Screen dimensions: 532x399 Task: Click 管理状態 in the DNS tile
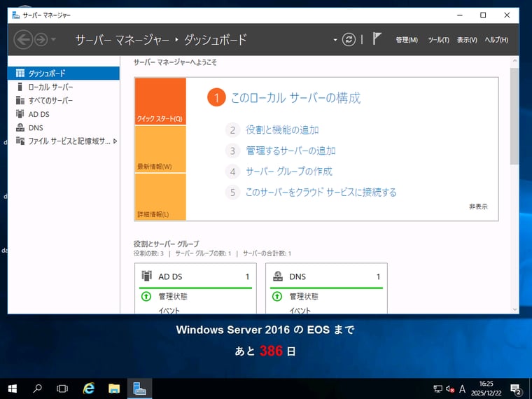point(304,297)
